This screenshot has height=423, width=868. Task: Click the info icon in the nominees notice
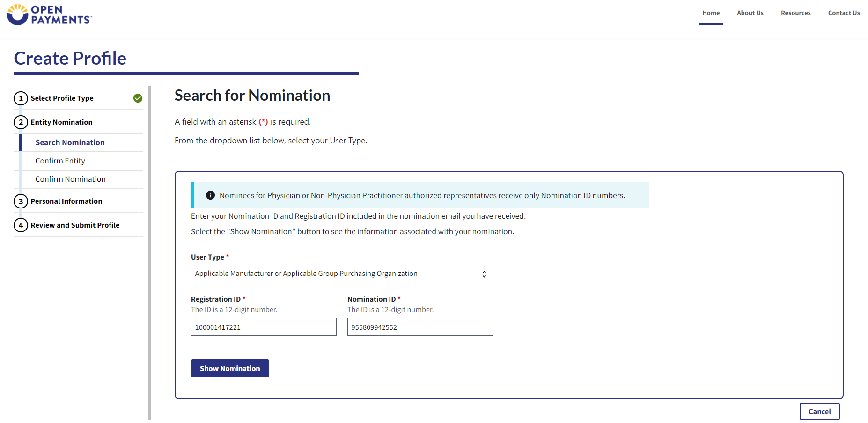210,195
